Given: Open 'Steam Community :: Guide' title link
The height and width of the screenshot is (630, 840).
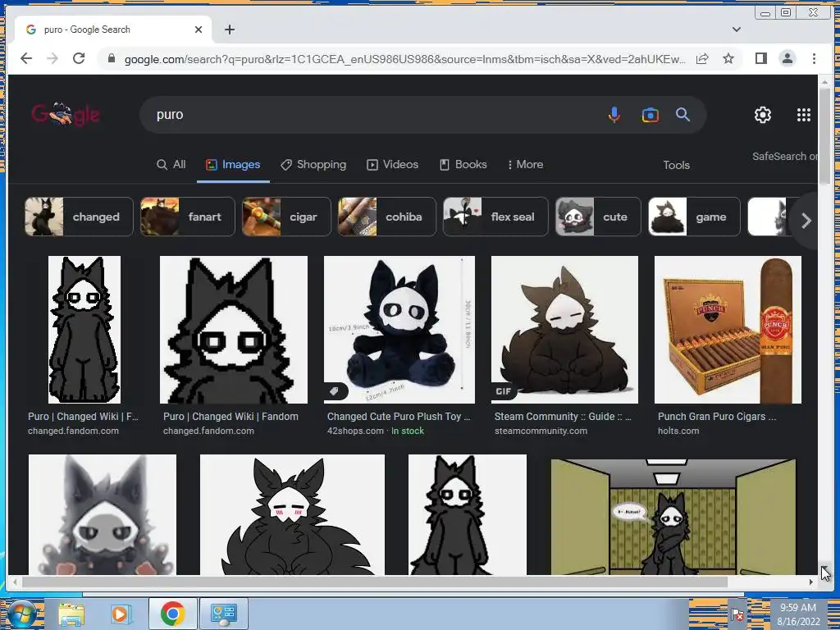Looking at the screenshot, I should coord(563,416).
